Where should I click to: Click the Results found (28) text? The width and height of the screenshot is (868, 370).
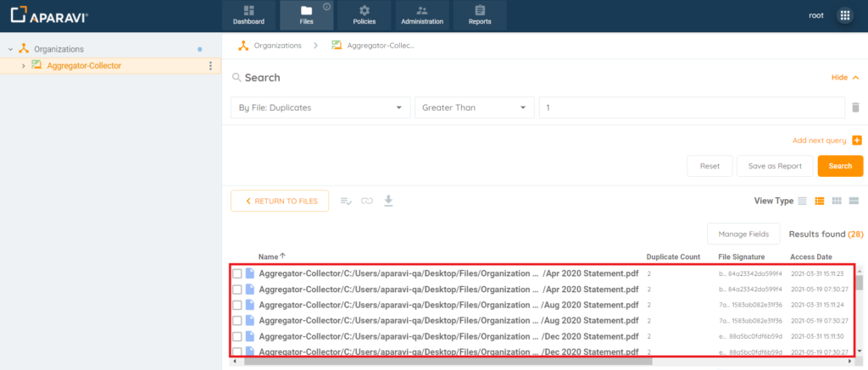coord(826,234)
